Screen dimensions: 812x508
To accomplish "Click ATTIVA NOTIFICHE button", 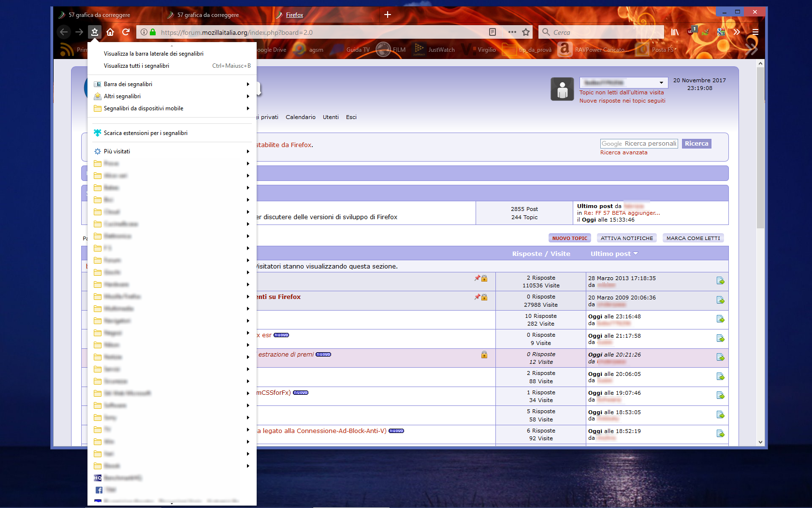I will [x=626, y=238].
